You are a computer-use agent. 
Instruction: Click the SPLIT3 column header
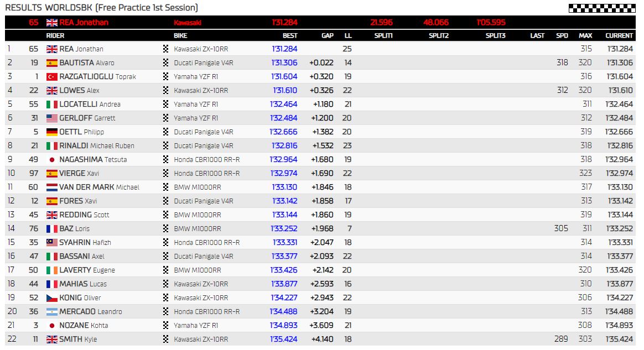[x=495, y=36]
